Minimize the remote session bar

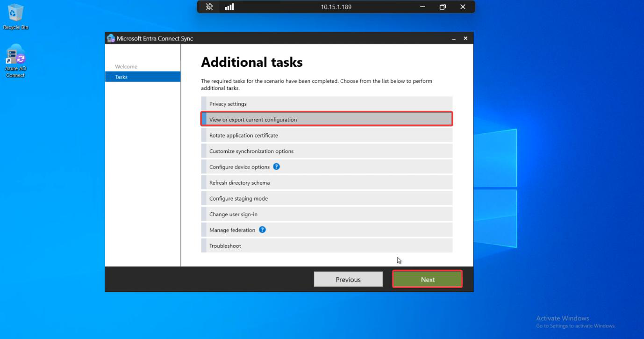coord(423,7)
